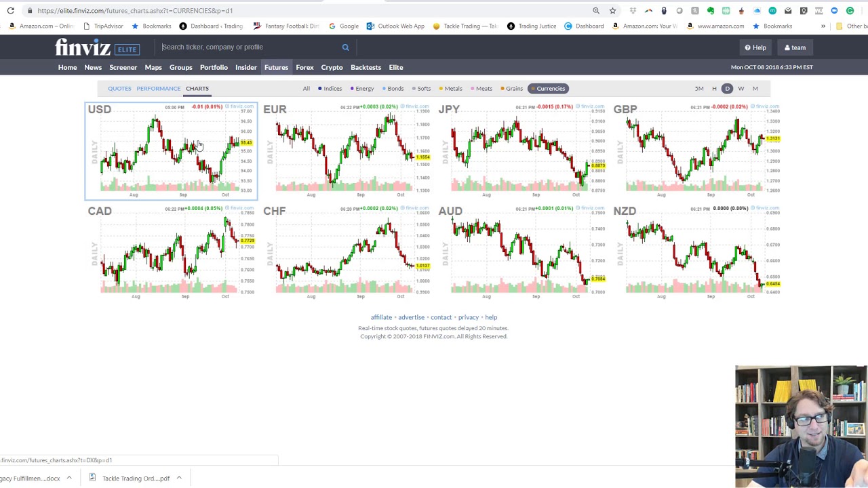Expand options for the docx download
868x488 pixels.
pyautogui.click(x=68, y=478)
